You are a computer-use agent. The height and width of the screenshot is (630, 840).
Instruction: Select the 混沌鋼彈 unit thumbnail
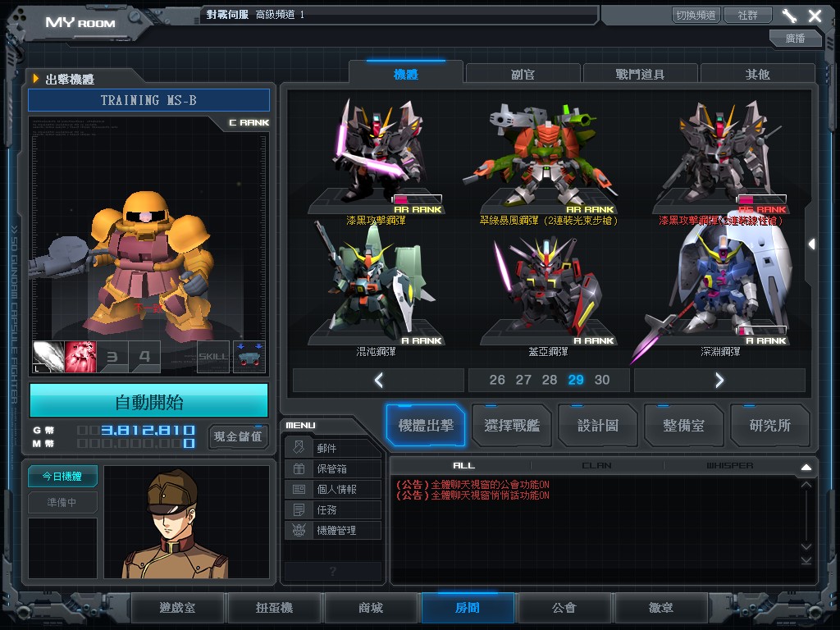[376, 286]
